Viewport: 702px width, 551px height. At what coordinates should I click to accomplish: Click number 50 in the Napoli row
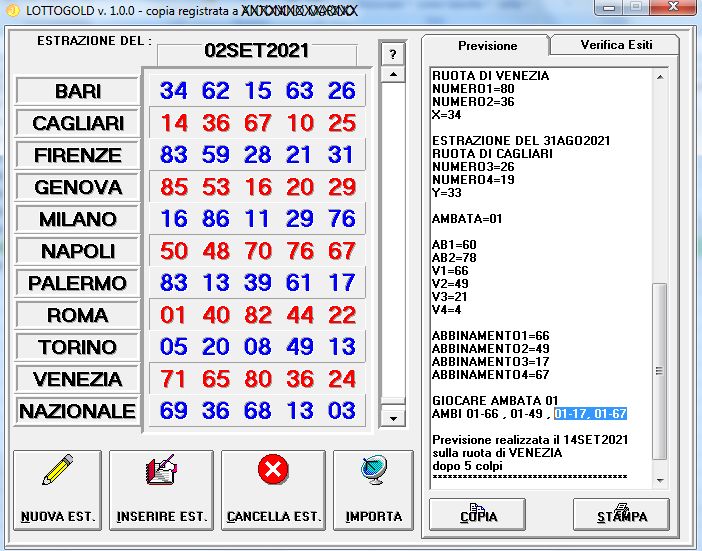(174, 251)
